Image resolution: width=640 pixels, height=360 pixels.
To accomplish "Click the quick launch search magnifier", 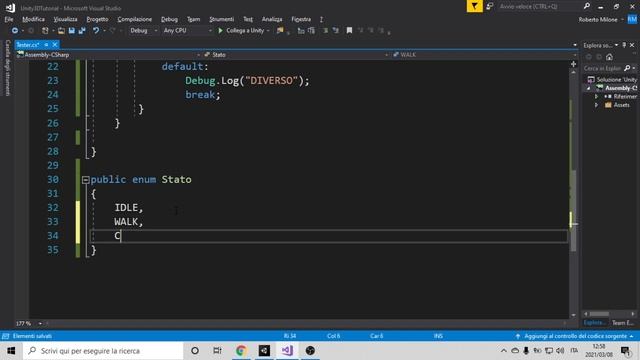I will click(587, 6).
